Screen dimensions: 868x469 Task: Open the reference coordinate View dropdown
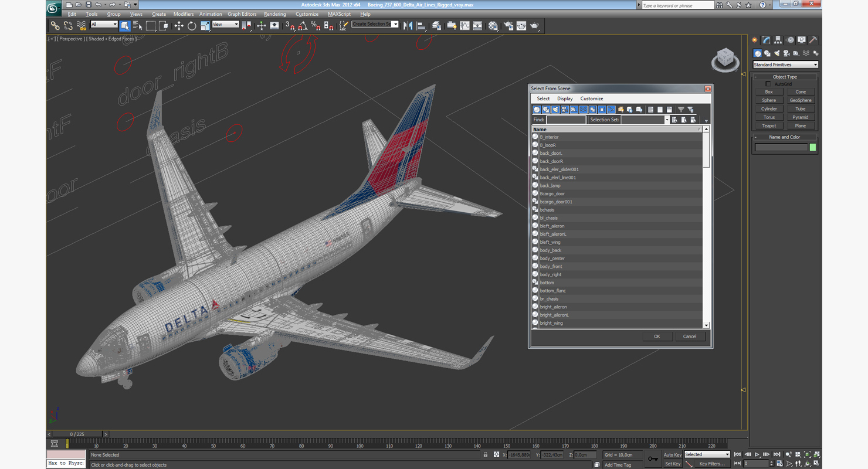tap(225, 24)
